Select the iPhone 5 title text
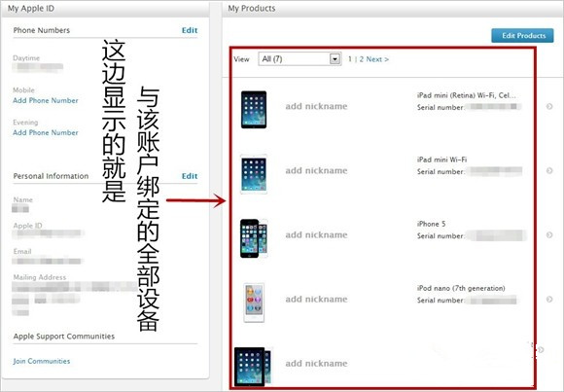 click(432, 224)
